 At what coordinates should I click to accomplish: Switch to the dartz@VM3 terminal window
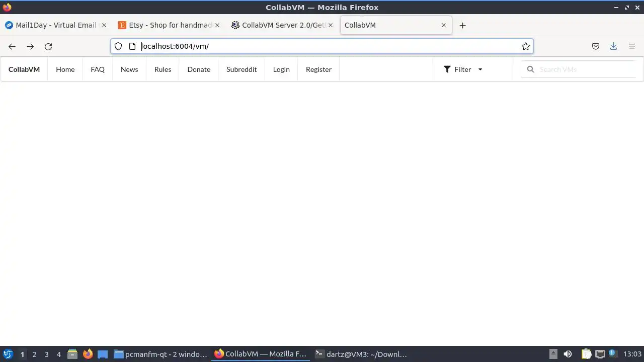[362, 354]
